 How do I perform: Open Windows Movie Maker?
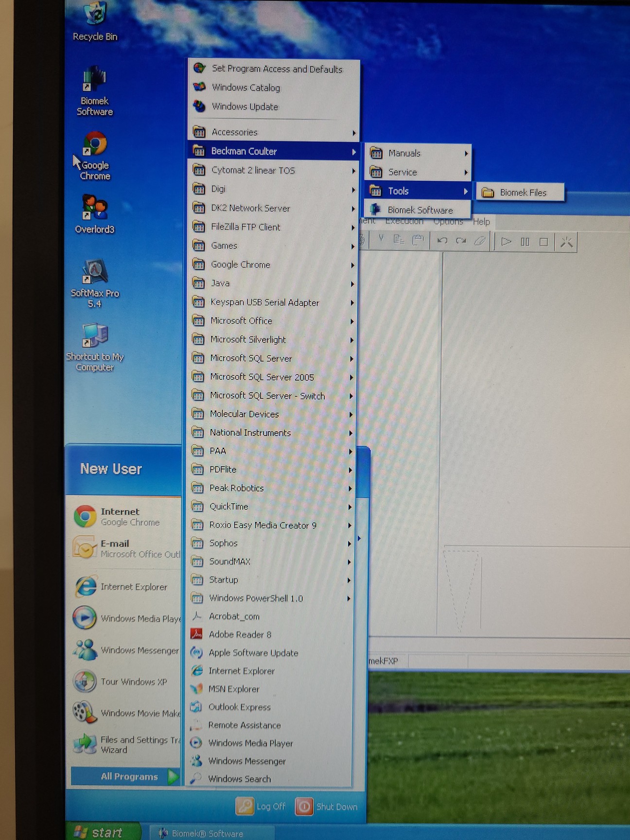point(126,713)
